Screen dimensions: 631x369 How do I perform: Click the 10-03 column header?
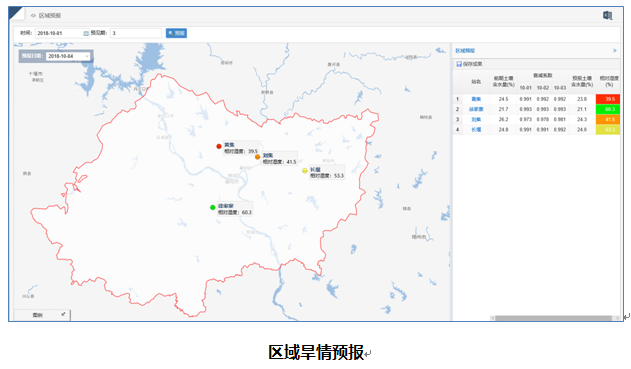click(x=560, y=88)
